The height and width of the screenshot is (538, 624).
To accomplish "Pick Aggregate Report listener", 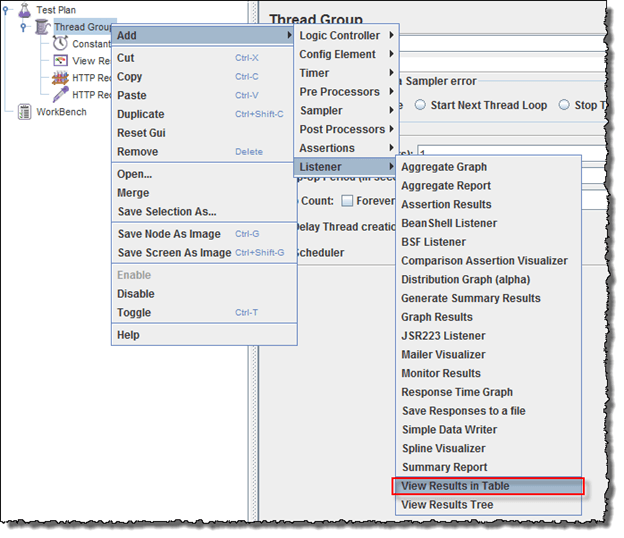I will [445, 186].
